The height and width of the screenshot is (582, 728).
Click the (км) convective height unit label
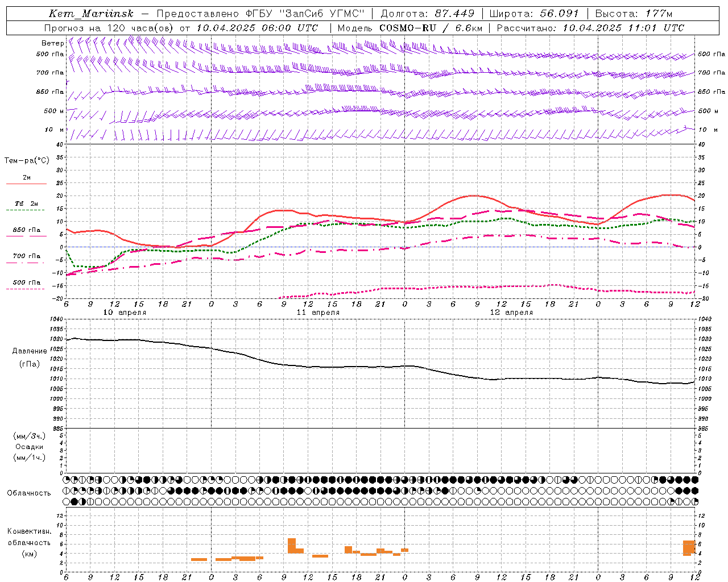[30, 554]
